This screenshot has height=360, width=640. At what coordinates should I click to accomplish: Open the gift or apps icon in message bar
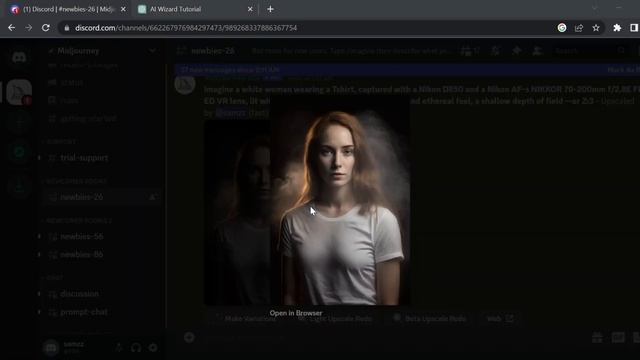[x=597, y=338]
